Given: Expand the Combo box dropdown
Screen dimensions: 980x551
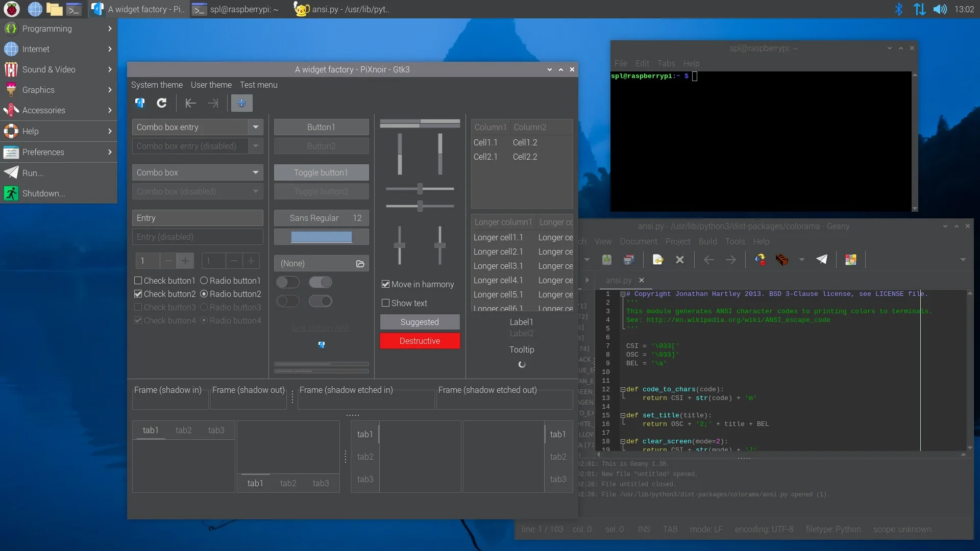Looking at the screenshot, I should click(x=255, y=172).
